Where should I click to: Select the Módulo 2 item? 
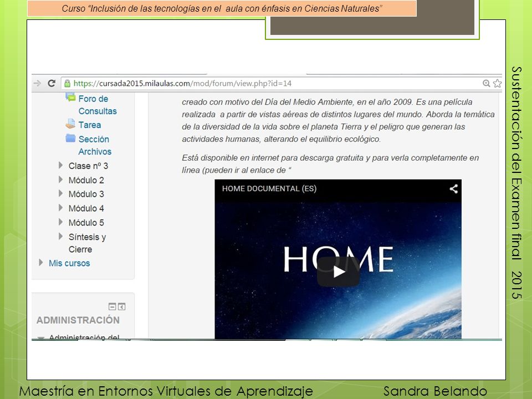[86, 180]
